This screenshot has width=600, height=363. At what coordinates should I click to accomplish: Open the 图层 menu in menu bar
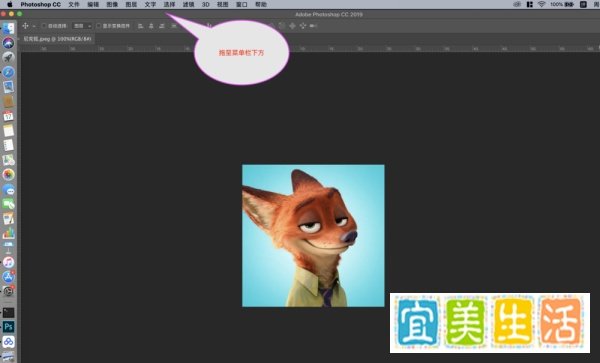click(x=131, y=5)
